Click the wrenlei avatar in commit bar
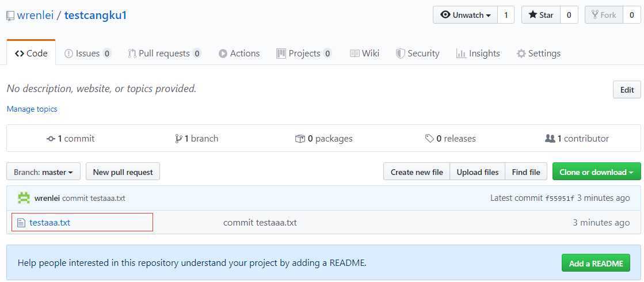644x282 pixels. coord(24,198)
